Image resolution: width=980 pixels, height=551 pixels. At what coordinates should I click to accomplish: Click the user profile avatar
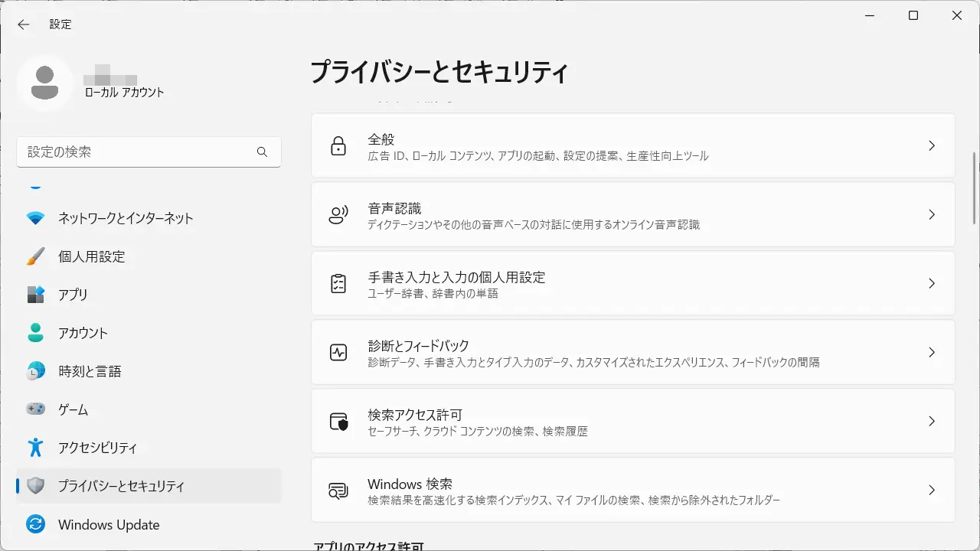click(45, 83)
